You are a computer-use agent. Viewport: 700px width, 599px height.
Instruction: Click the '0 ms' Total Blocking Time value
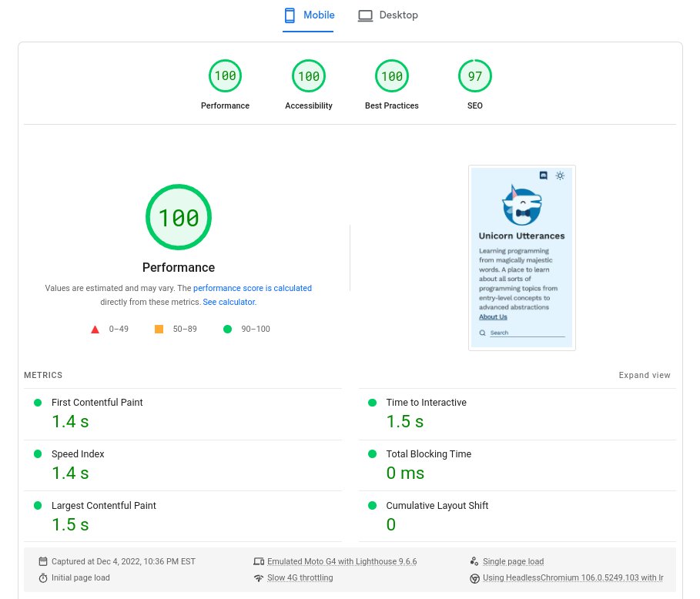click(405, 474)
